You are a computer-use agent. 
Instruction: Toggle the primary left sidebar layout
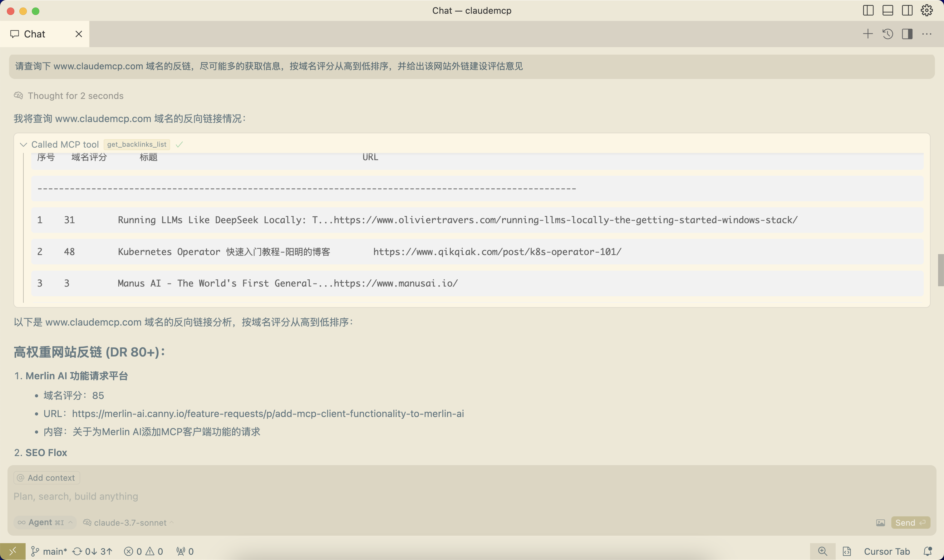pos(868,11)
